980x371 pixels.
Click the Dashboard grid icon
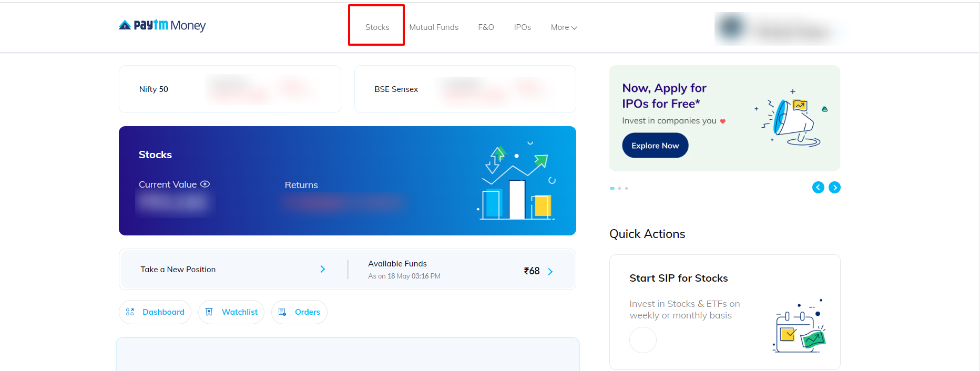130,312
